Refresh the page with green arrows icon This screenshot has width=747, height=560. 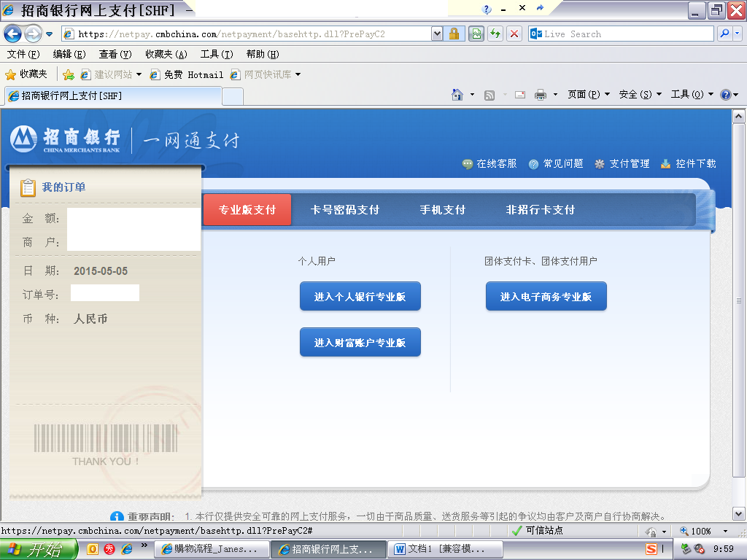coord(495,34)
